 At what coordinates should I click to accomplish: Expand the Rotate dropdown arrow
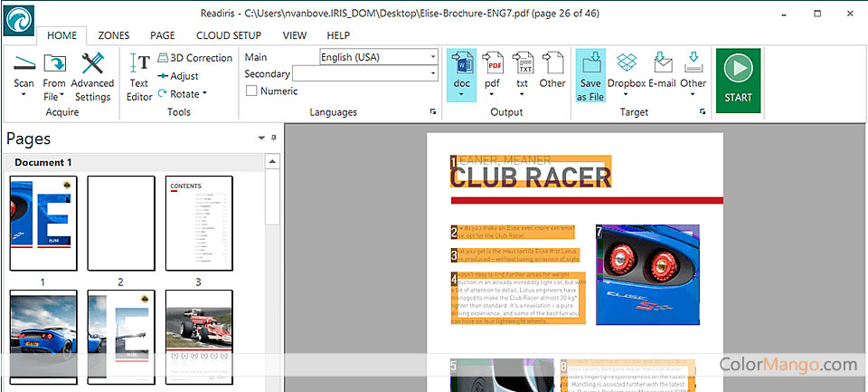(x=204, y=94)
